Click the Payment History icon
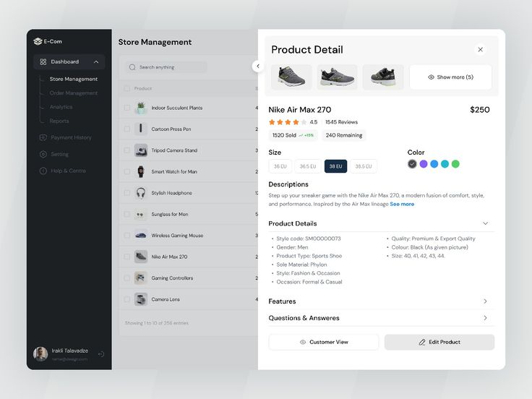The image size is (532, 399). (43, 137)
